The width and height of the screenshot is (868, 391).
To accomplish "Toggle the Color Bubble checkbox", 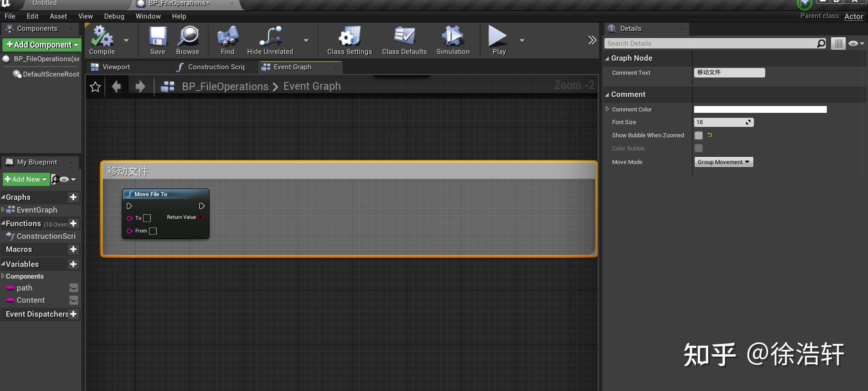I will (x=699, y=148).
